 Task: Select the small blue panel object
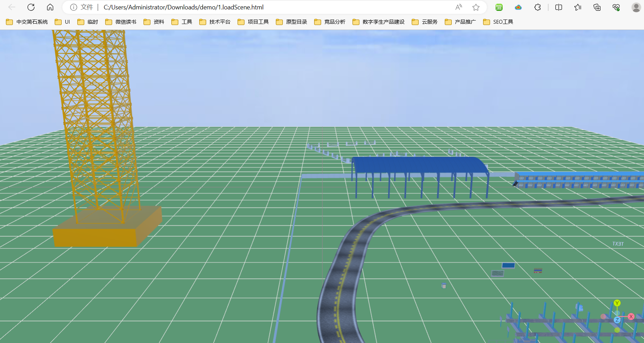coord(508,265)
